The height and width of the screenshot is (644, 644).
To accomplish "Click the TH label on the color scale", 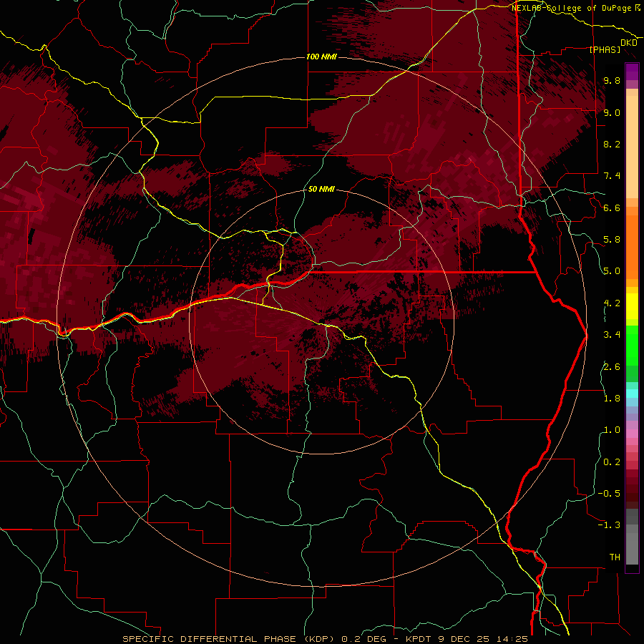I will click(615, 557).
